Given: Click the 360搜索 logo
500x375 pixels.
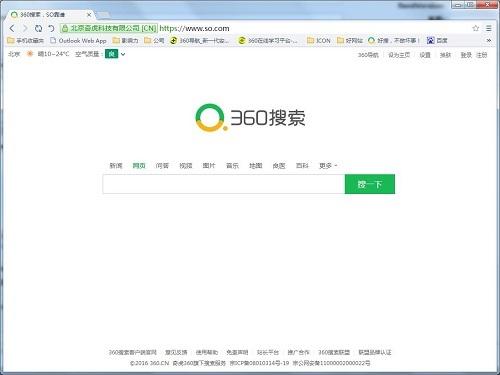Looking at the screenshot, I should [x=250, y=118].
